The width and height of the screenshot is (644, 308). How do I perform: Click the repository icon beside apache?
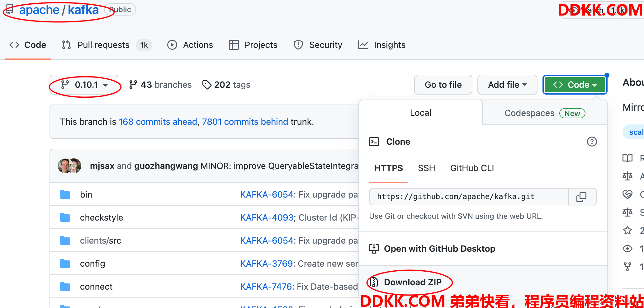9,10
